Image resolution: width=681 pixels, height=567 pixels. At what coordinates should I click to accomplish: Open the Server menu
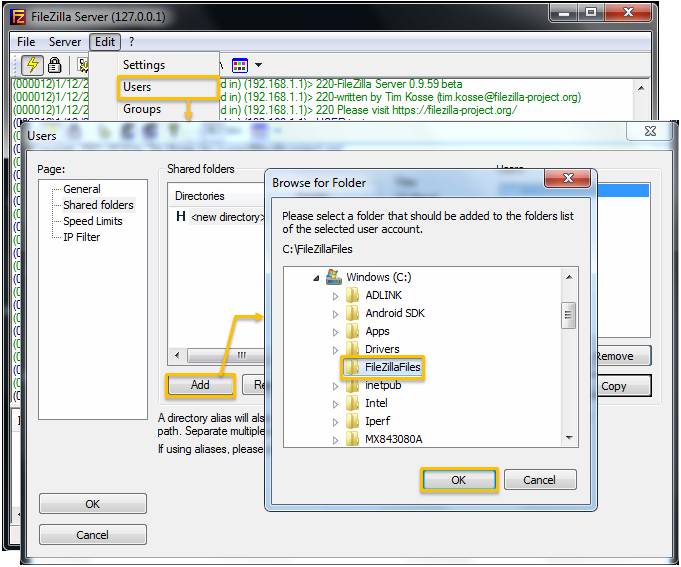click(65, 42)
